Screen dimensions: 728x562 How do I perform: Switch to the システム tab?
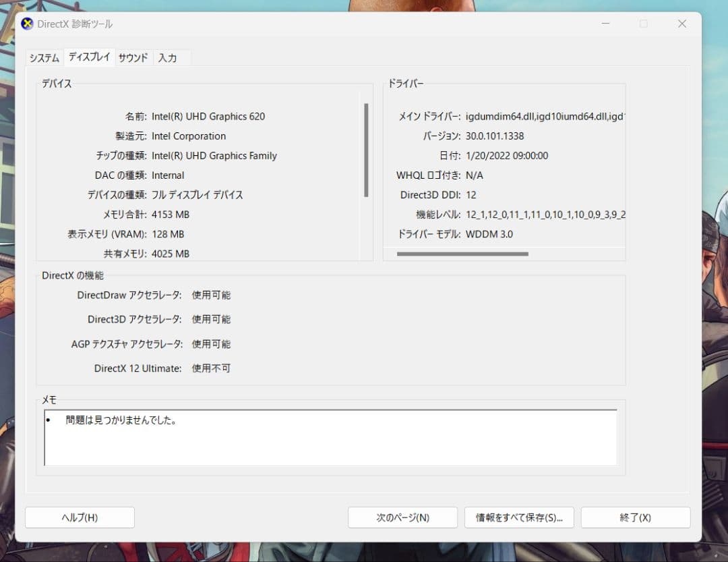44,58
